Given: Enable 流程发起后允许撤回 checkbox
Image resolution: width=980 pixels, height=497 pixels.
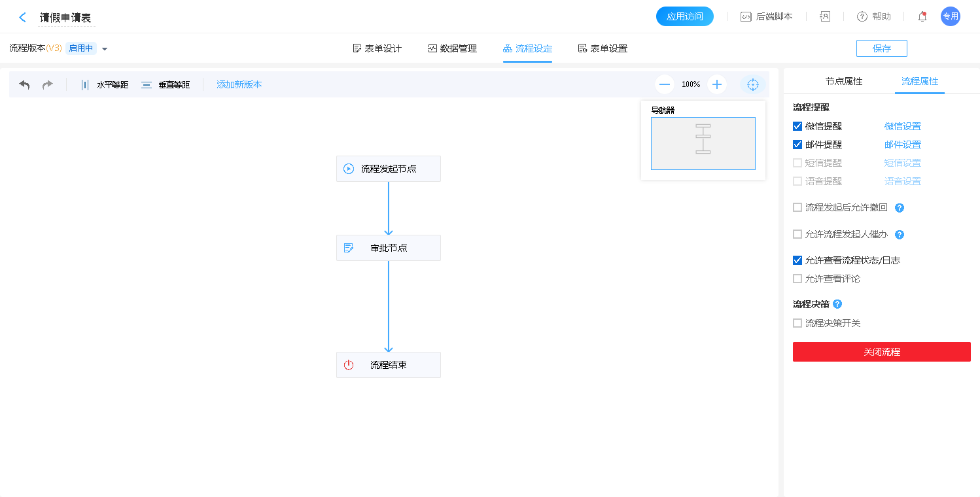Looking at the screenshot, I should (797, 207).
